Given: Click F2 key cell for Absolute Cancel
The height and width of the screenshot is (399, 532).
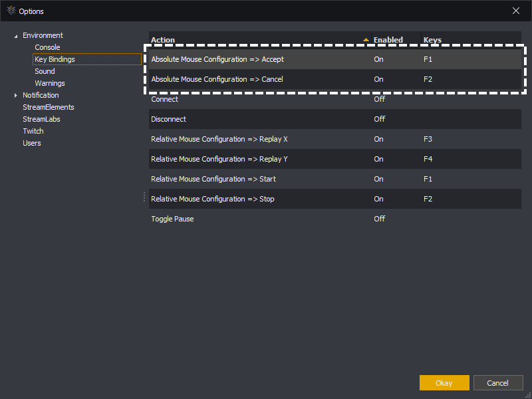Looking at the screenshot, I should (428, 79).
